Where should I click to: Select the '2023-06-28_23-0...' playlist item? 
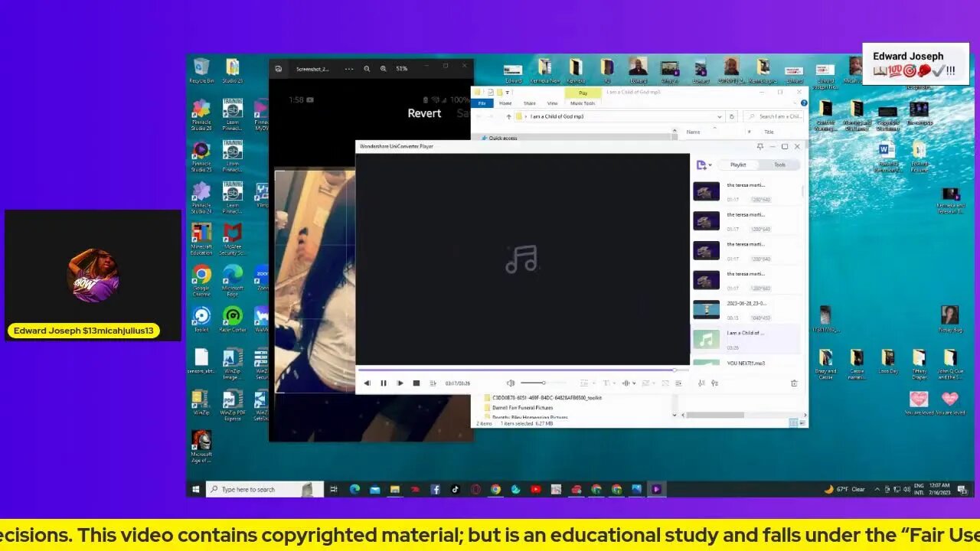click(x=746, y=310)
